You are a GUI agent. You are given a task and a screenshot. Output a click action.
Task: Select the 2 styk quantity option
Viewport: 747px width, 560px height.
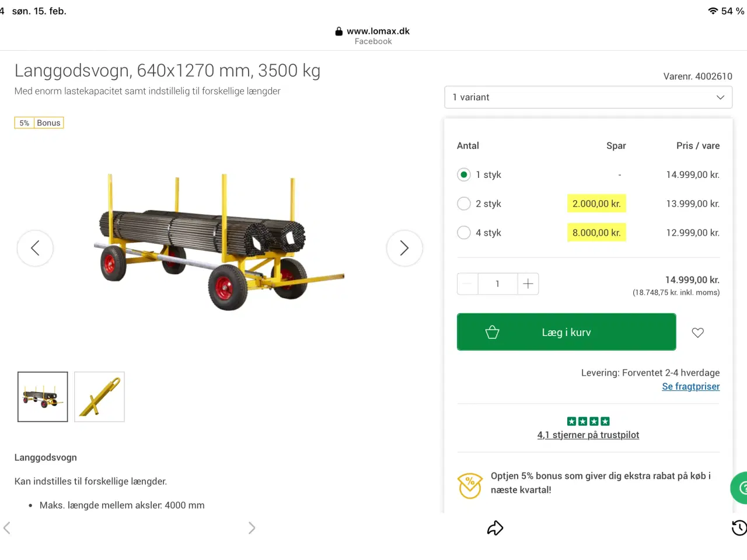click(463, 203)
